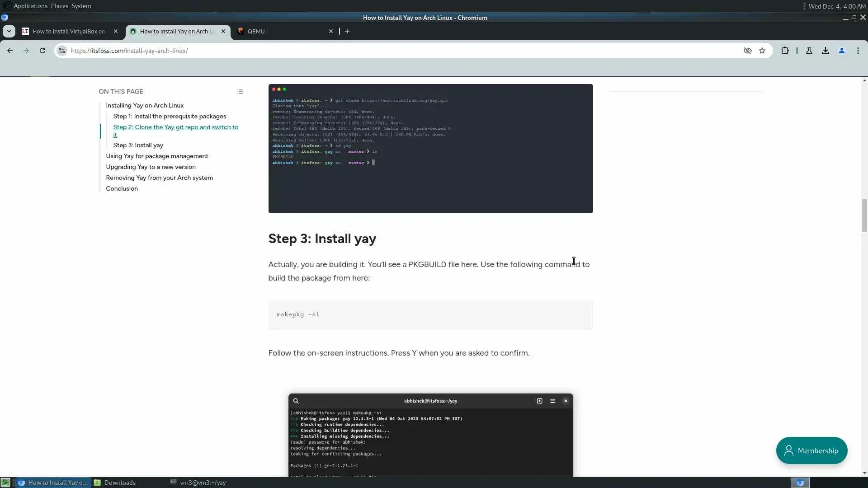This screenshot has height=488, width=868.
Task: Click the page vertical scrollbar thumb
Action: coord(864,215)
